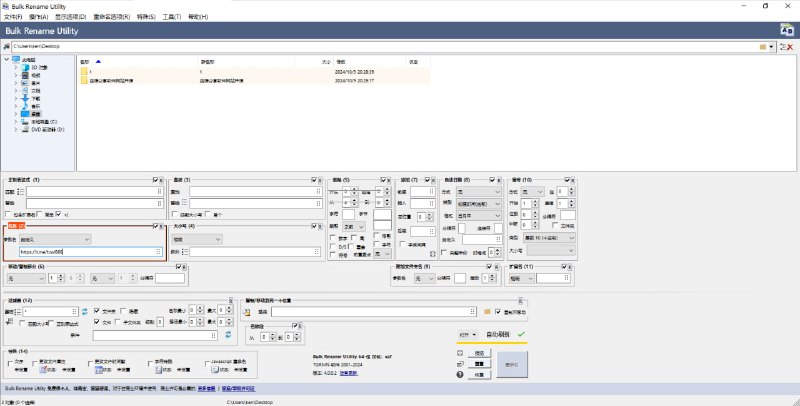Click the refresh arrows next to Filters condition field
This screenshot has width=800, height=406.
[228, 335]
